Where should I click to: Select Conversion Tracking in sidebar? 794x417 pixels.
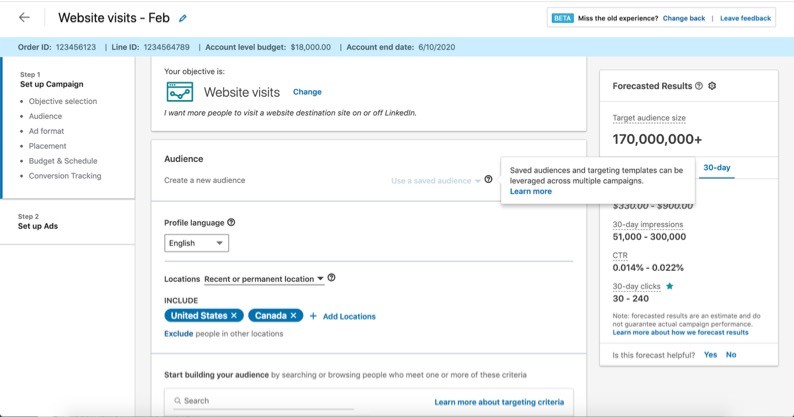tap(65, 176)
